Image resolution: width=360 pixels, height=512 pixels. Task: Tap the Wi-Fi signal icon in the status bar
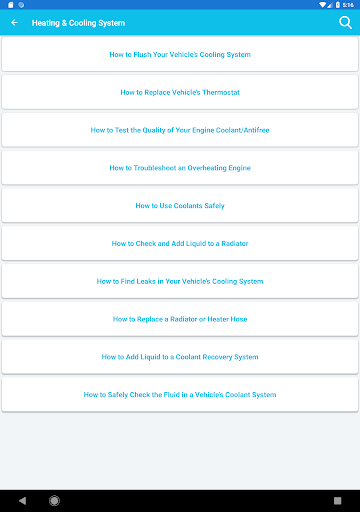[x=322, y=5]
